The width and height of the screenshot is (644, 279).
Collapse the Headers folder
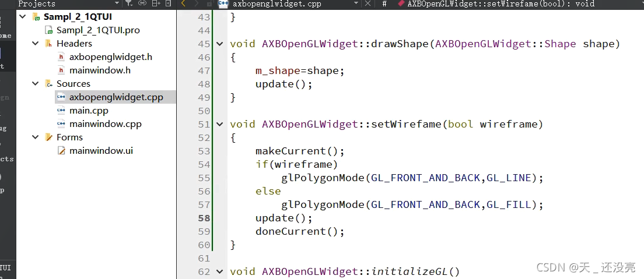coord(36,44)
